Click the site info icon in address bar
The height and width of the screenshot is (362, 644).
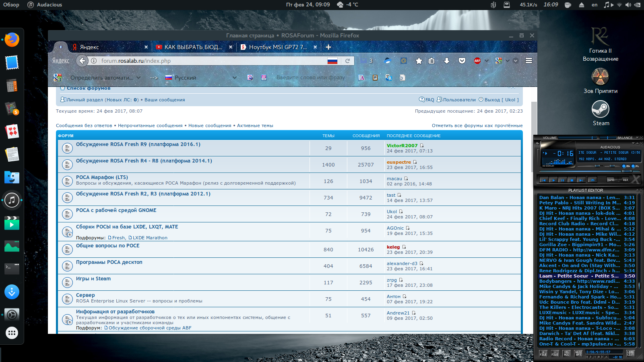click(94, 61)
